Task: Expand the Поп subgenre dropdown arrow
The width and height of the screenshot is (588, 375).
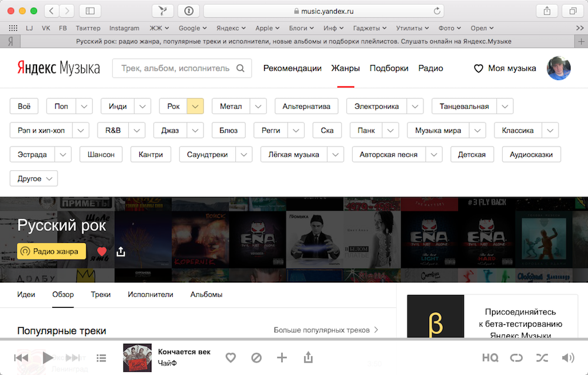Action: (84, 106)
